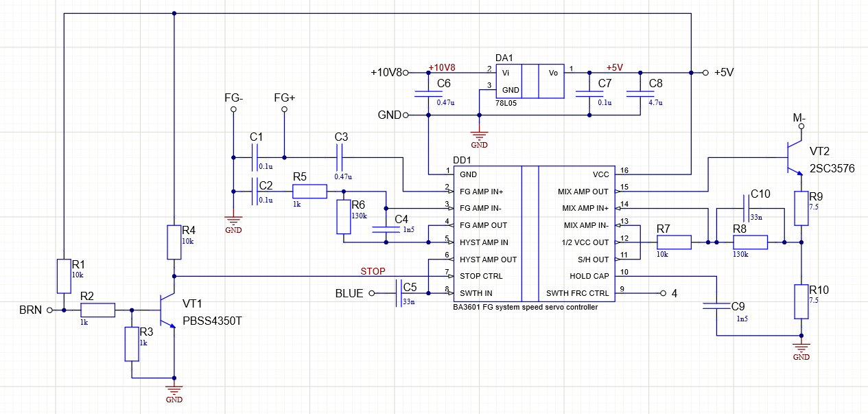Click the R4 10k resistor symbol

point(174,242)
